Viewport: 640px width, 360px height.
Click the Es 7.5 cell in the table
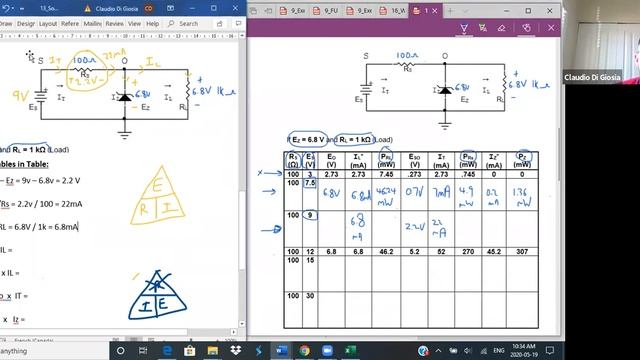pyautogui.click(x=310, y=194)
